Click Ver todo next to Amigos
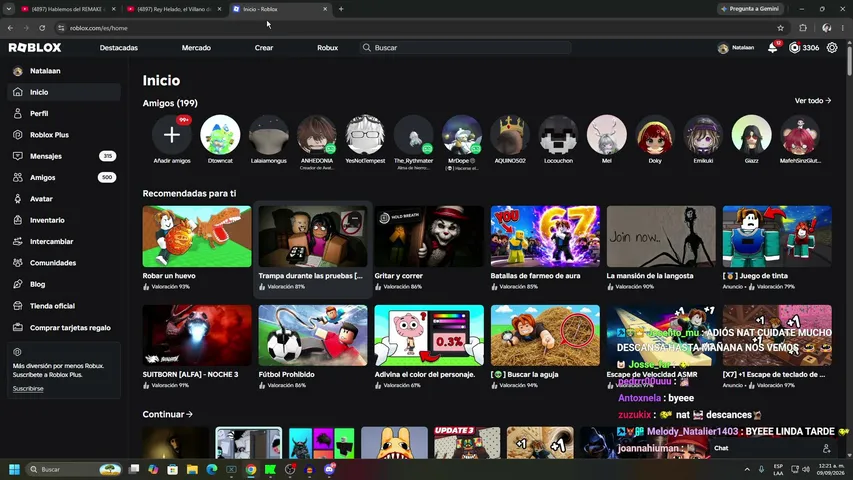853x480 pixels. tap(813, 101)
